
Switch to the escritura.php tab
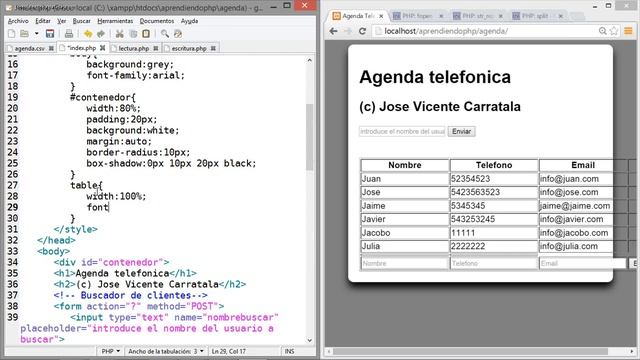pyautogui.click(x=189, y=48)
